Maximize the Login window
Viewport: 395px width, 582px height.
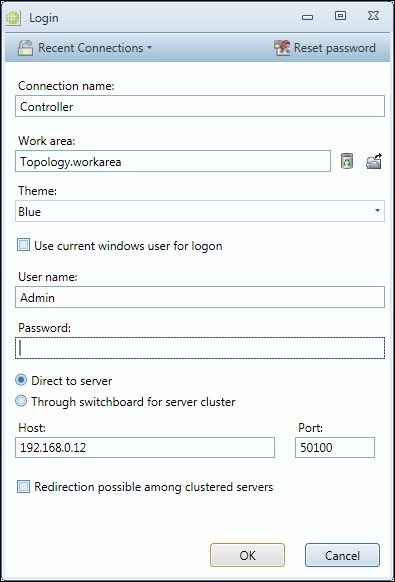(340, 16)
